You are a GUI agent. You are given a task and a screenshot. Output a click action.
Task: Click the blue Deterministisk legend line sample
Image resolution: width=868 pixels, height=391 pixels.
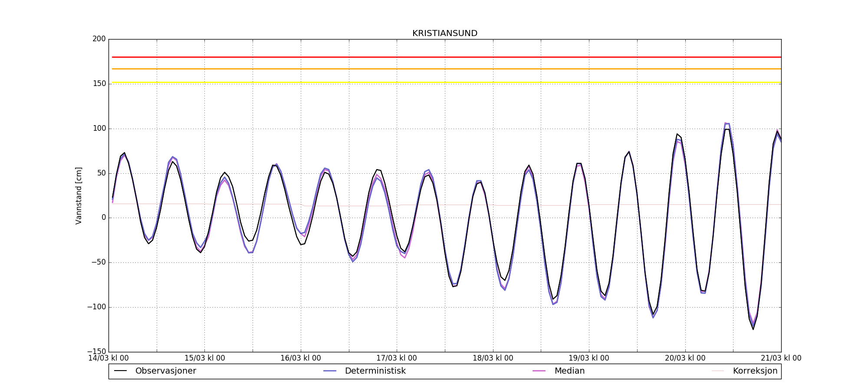[330, 371]
